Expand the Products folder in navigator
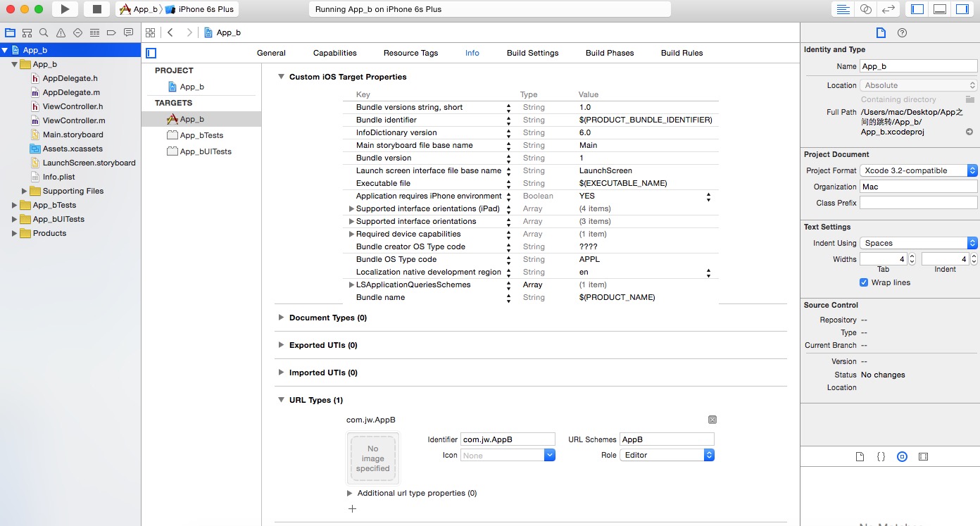 (x=14, y=233)
